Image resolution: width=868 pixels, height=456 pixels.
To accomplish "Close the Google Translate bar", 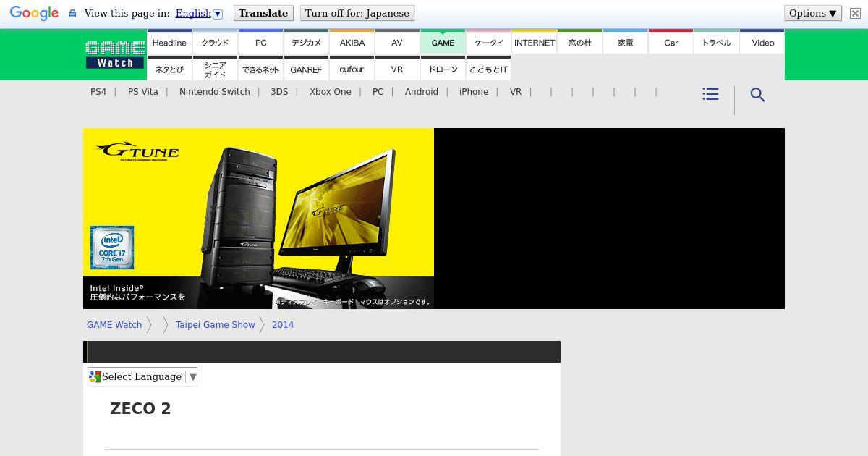I will [855, 13].
